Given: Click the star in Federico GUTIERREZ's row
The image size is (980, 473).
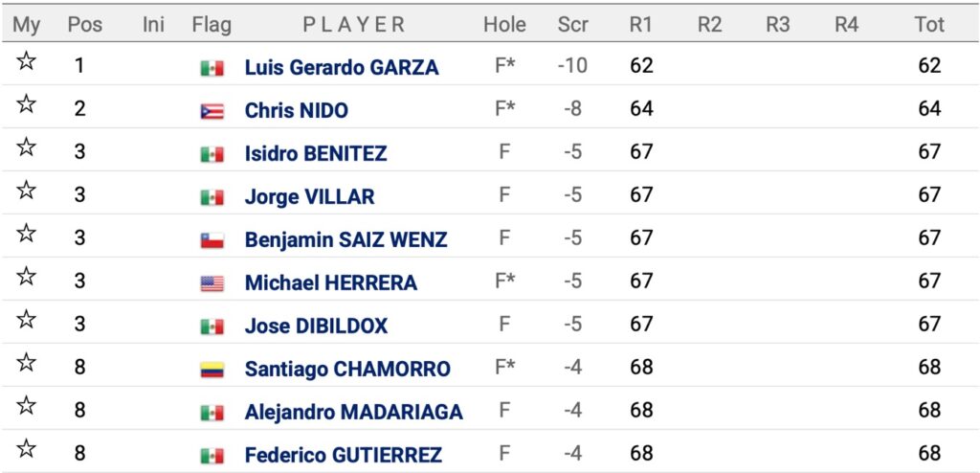Looking at the screenshot, I should click(x=26, y=449).
